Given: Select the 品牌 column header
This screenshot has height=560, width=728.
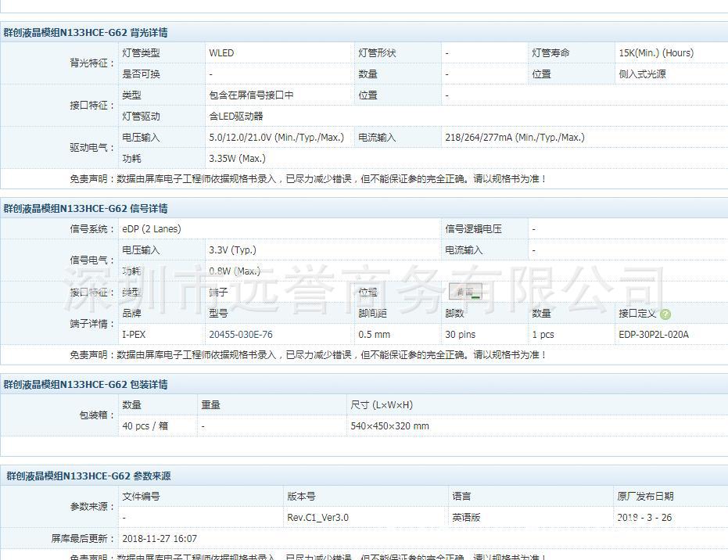Looking at the screenshot, I should tap(132, 314).
